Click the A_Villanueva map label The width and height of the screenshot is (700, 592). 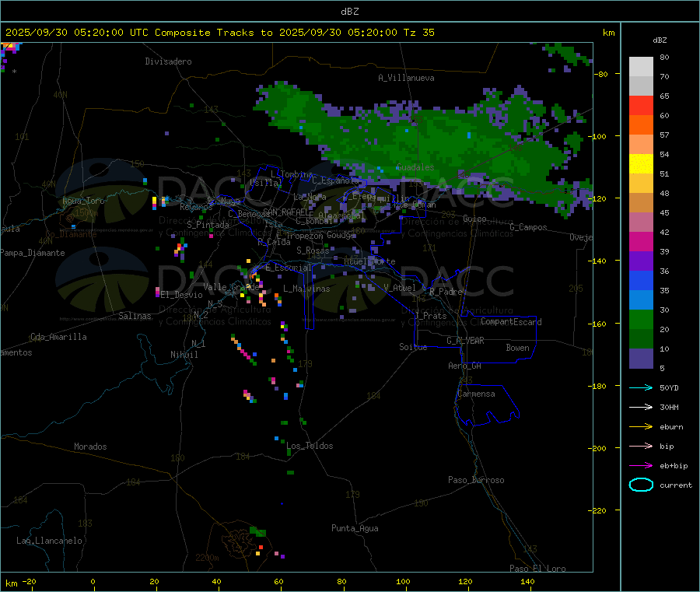406,78
